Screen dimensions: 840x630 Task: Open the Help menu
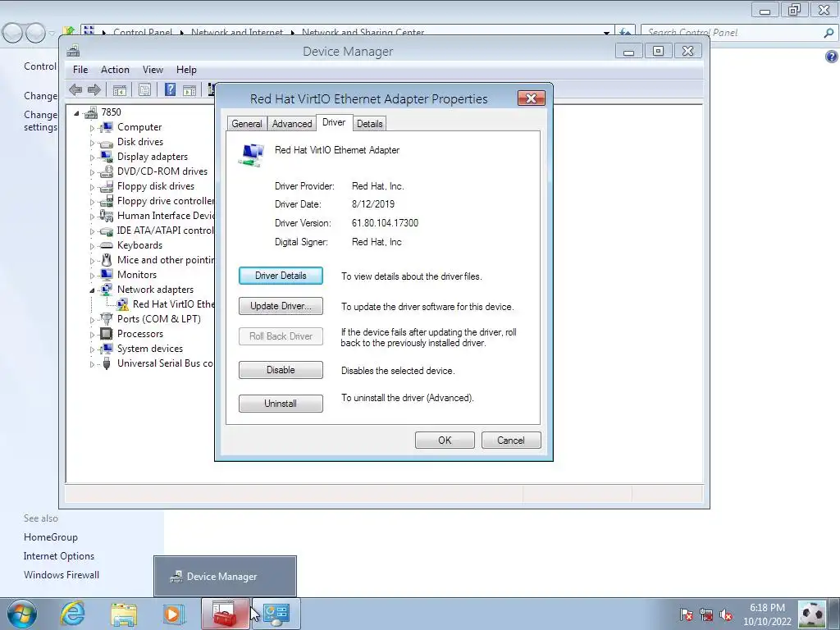(186, 70)
